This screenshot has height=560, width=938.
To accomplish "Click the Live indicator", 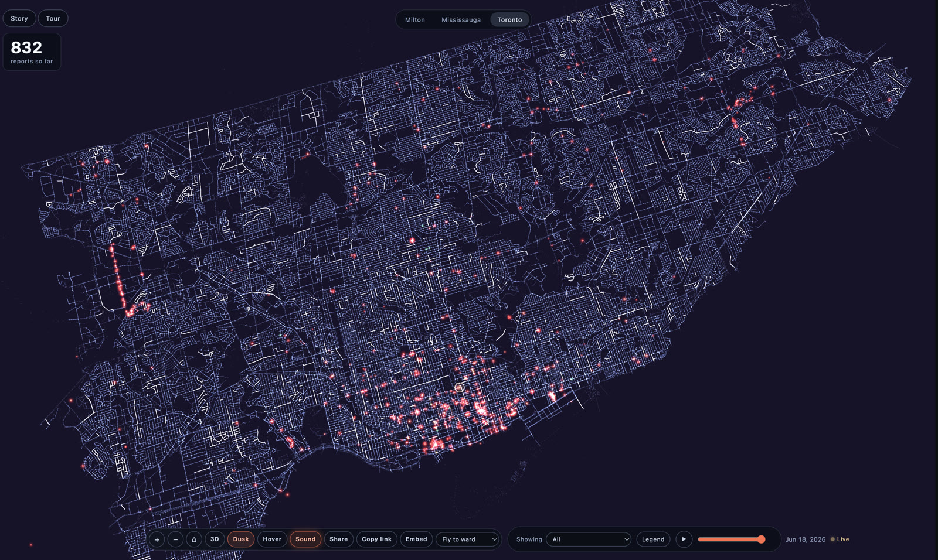I will [x=840, y=539].
